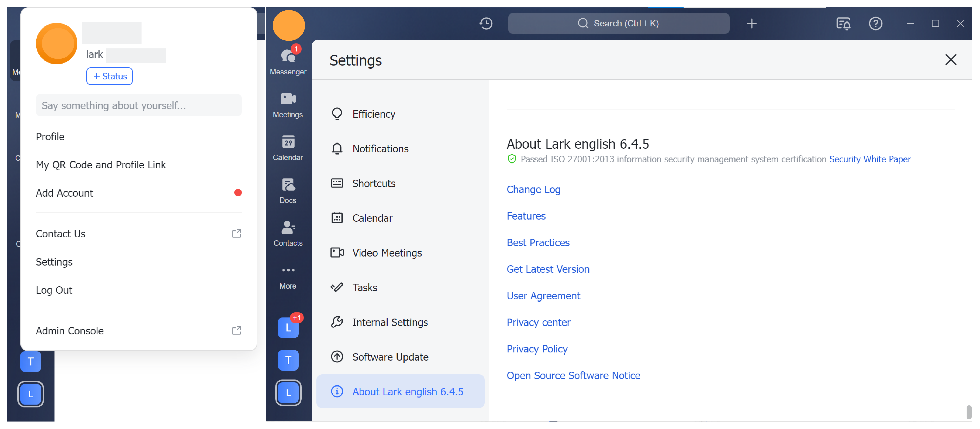Screen dimensions: 980x429
Task: Open the Calendar sidebar icon
Action: coord(288,148)
